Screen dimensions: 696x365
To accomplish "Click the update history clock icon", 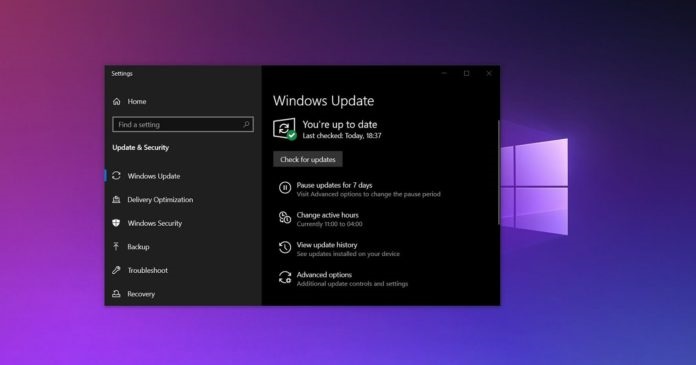I will coord(285,247).
